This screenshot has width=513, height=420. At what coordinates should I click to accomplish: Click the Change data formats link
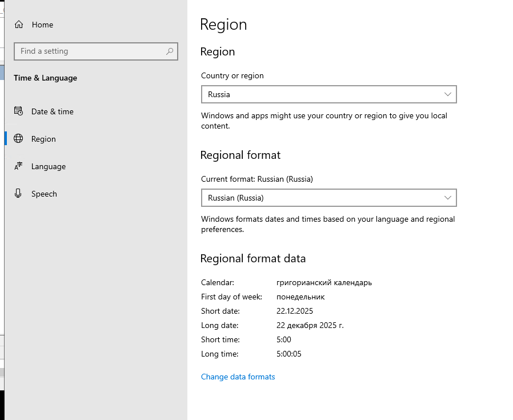(x=238, y=377)
